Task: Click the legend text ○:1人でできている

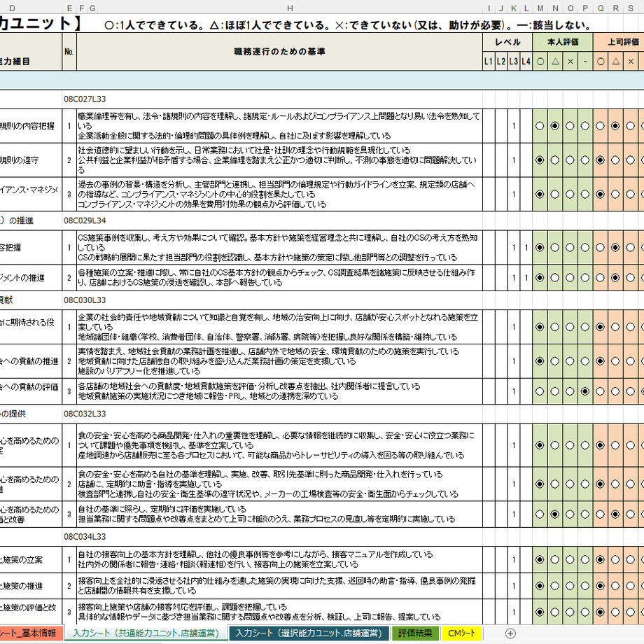Action: [x=155, y=25]
